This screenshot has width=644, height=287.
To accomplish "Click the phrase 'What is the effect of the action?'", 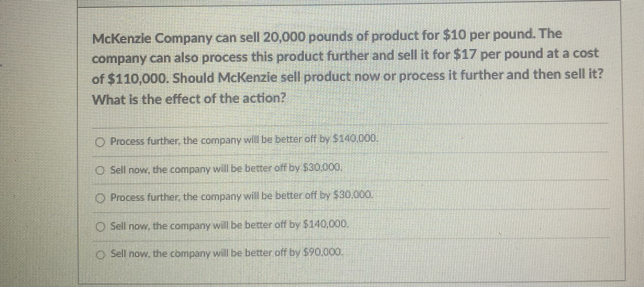I will tap(190, 99).
